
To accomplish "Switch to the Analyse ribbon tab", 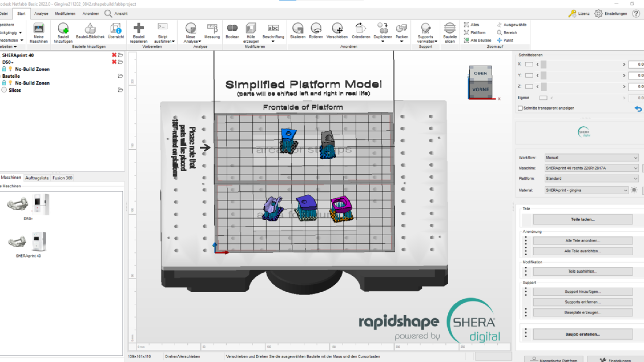I will click(41, 14).
